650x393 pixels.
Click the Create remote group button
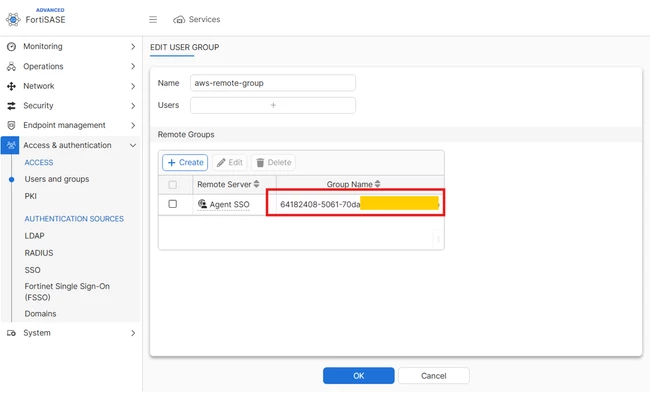click(185, 163)
